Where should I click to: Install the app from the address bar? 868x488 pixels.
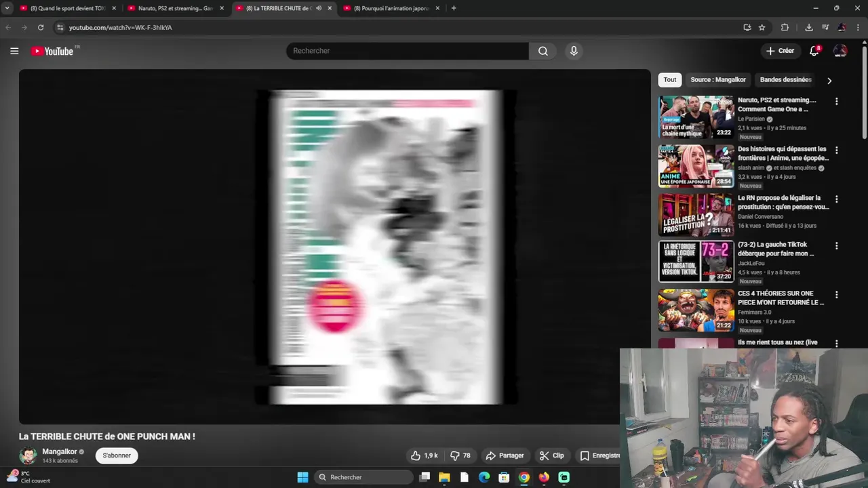(747, 27)
